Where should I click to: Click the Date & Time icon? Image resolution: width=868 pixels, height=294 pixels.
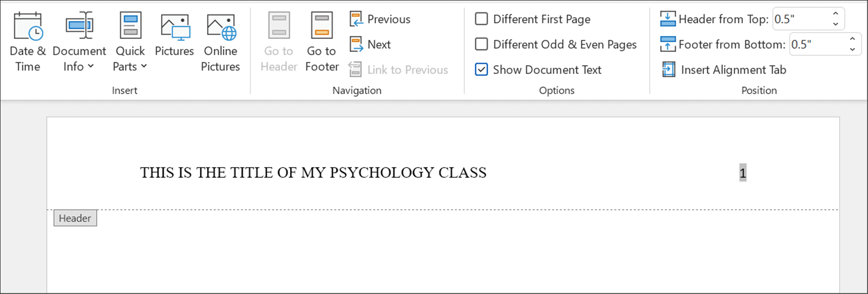click(x=28, y=26)
